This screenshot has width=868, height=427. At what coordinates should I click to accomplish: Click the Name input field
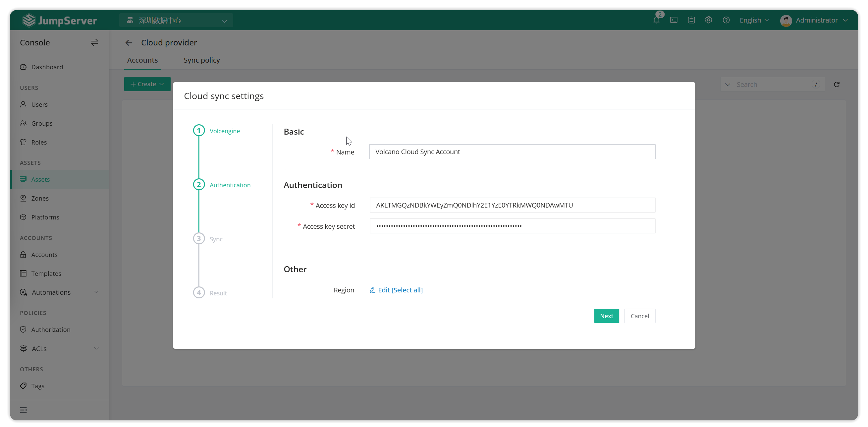click(x=512, y=152)
